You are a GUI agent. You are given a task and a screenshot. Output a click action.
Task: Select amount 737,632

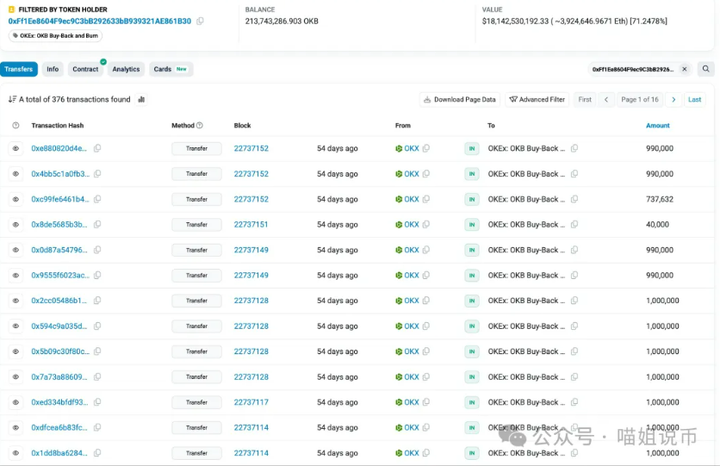click(x=659, y=199)
